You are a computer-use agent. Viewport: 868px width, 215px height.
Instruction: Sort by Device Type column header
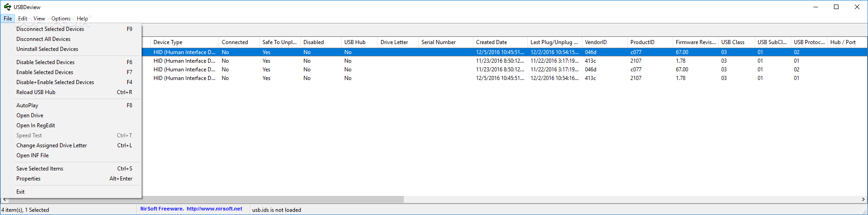184,42
